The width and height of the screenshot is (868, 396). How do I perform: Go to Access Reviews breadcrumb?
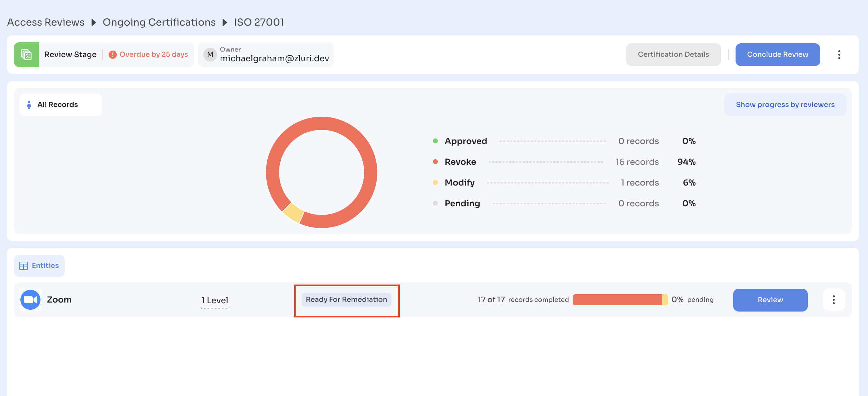coord(46,22)
